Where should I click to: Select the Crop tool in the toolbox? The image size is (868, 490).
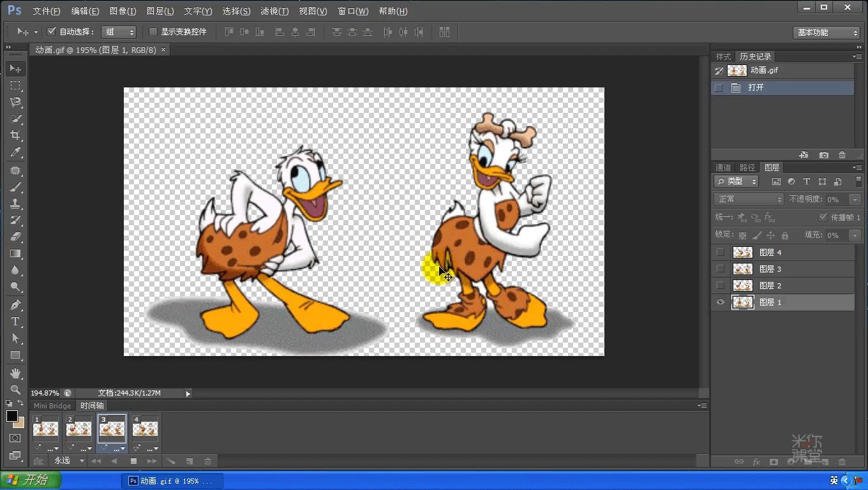tap(15, 135)
